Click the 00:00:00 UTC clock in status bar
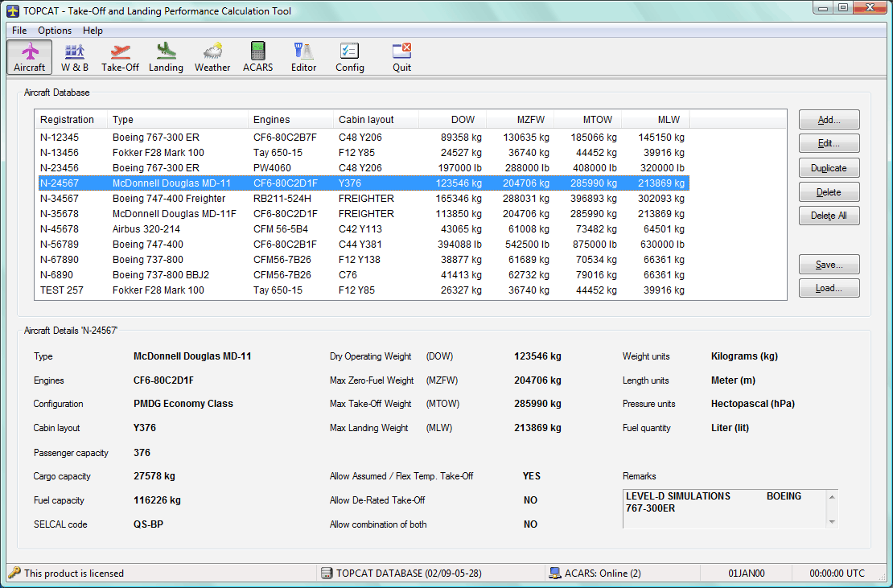Image resolution: width=893 pixels, height=588 pixels. point(837,574)
